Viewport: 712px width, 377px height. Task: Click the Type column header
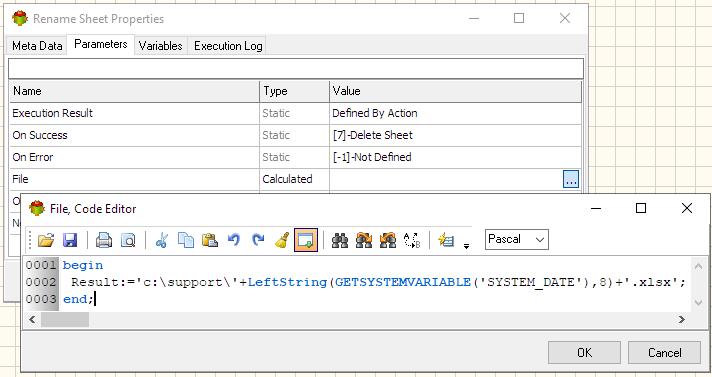[294, 91]
